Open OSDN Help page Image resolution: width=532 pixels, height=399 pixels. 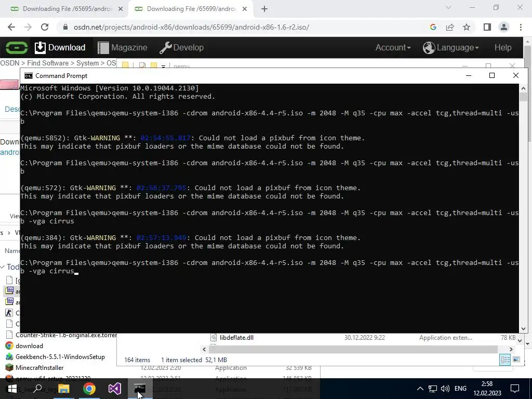pos(503,47)
